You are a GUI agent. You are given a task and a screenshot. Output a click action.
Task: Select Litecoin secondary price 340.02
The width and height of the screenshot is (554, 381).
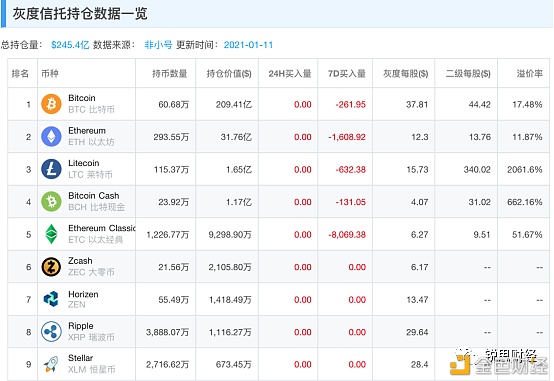tap(477, 170)
